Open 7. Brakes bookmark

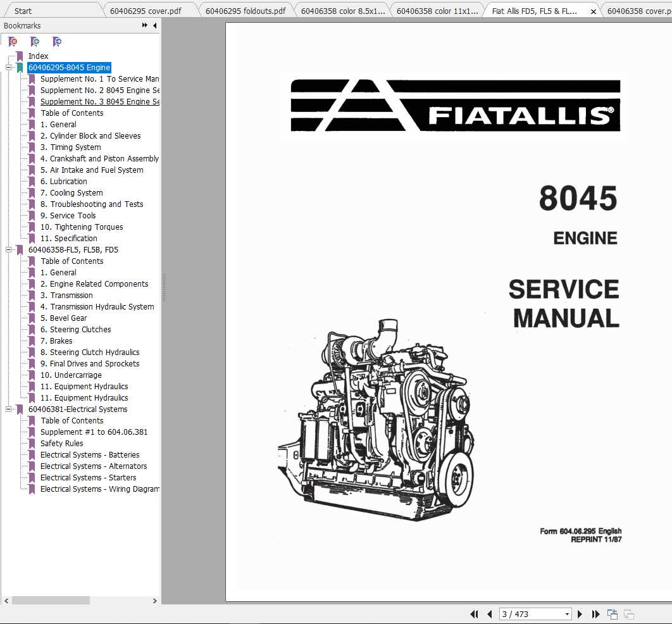point(56,340)
